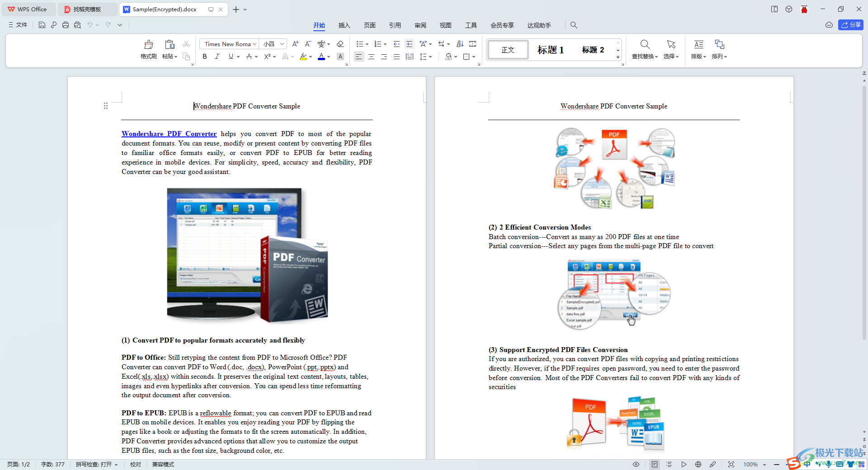
Task: Click the Sort A-Z icon
Action: click(x=460, y=44)
